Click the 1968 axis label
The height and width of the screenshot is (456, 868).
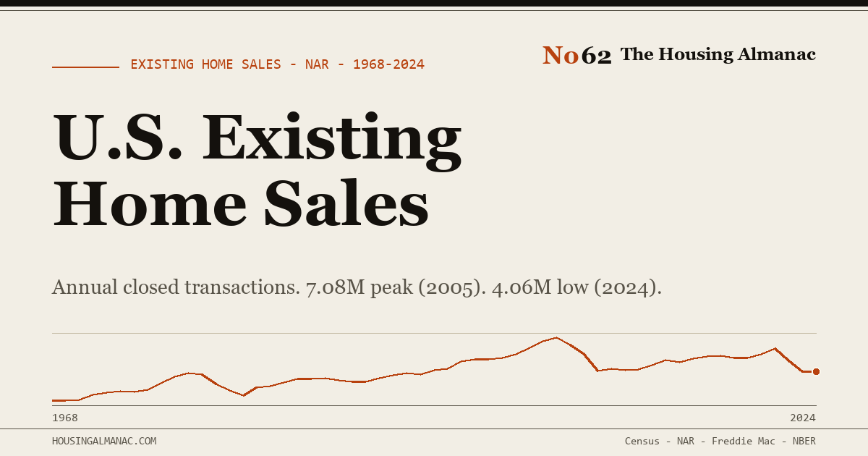click(65, 418)
